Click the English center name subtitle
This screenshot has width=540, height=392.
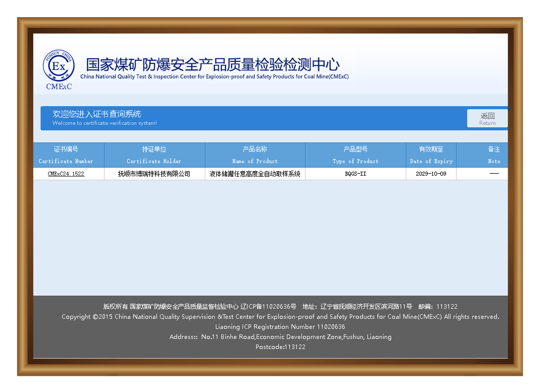(x=214, y=77)
